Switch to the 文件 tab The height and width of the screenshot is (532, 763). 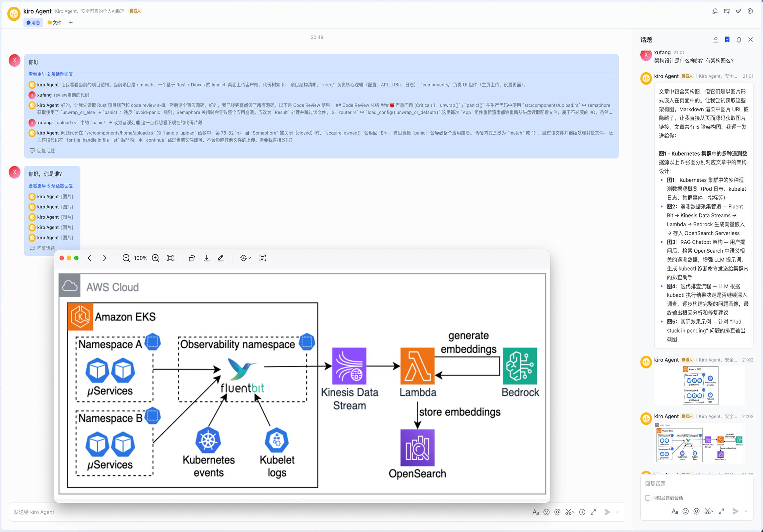pos(54,23)
